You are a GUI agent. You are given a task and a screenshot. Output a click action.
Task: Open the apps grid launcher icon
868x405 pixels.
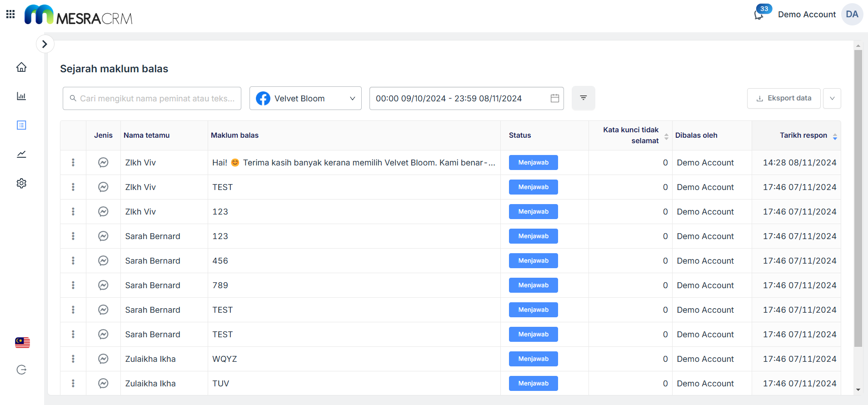tap(10, 14)
